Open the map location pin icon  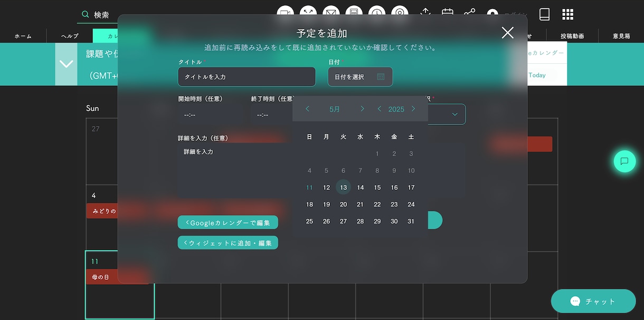pyautogui.click(x=400, y=13)
